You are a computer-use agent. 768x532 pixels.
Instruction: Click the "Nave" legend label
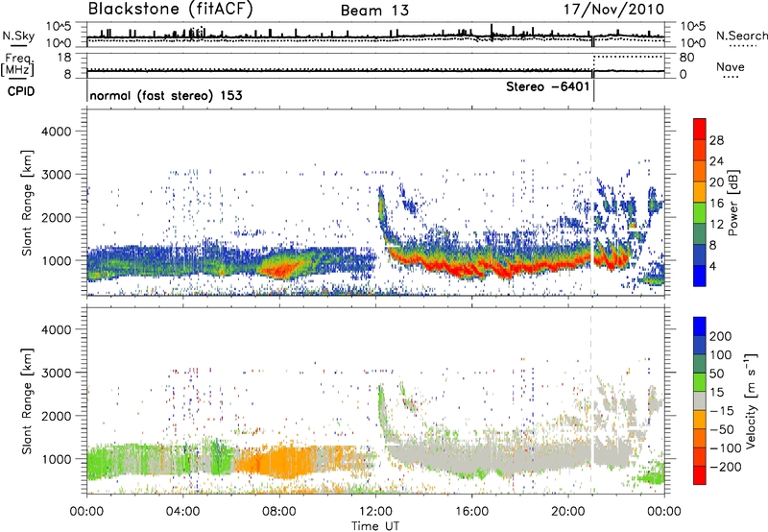coord(730,67)
